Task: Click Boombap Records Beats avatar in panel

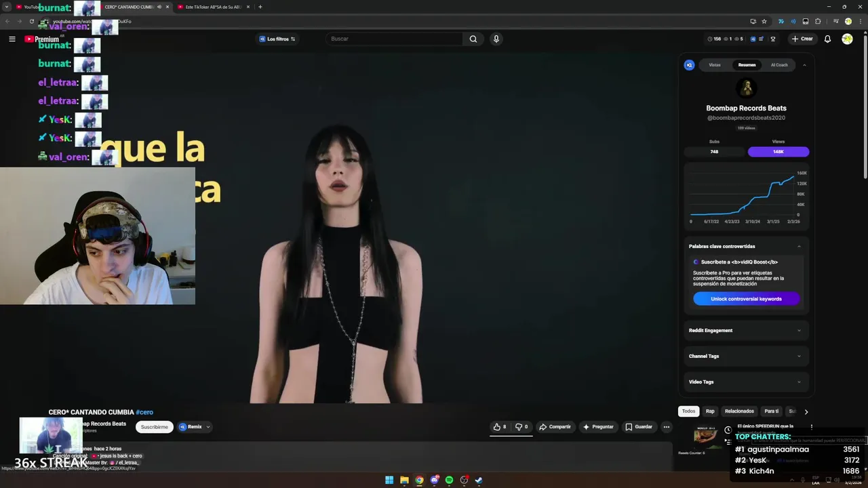Action: [747, 88]
